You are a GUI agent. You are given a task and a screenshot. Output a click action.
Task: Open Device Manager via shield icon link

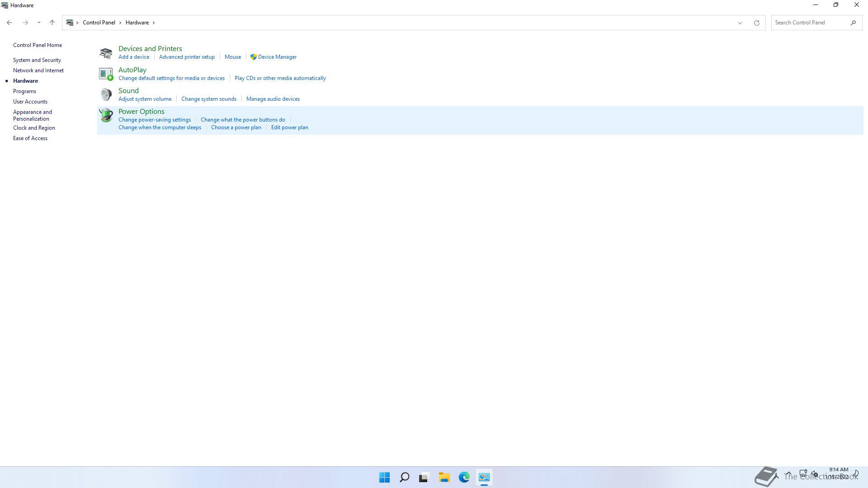point(273,57)
